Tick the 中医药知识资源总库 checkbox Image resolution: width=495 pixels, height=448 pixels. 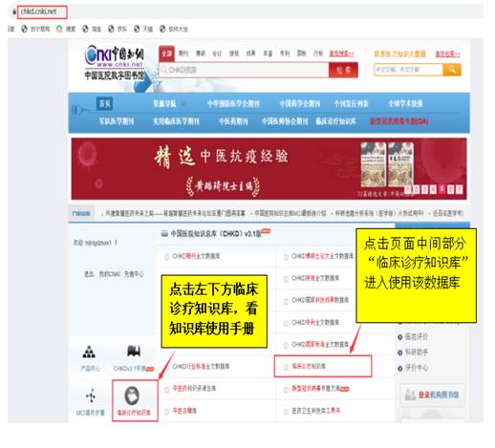[166, 389]
